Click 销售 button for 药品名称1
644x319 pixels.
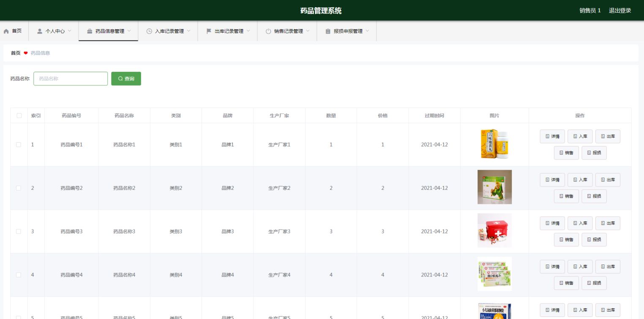[x=566, y=153]
